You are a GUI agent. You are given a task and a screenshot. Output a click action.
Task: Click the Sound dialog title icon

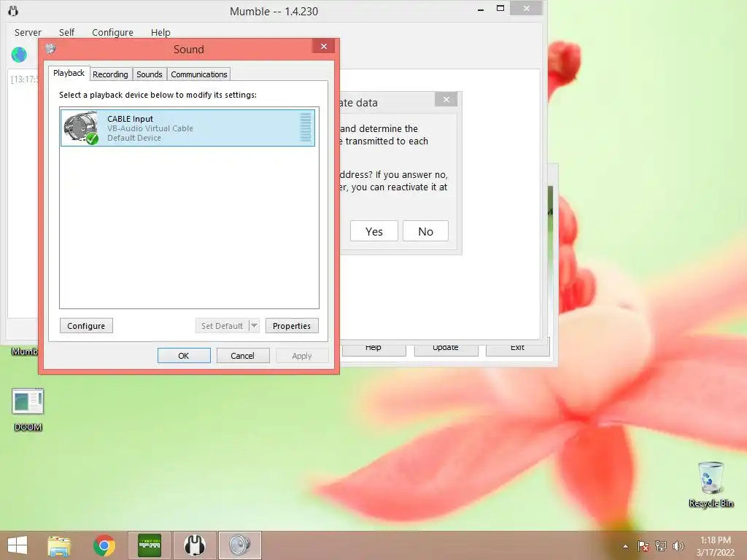(x=50, y=49)
